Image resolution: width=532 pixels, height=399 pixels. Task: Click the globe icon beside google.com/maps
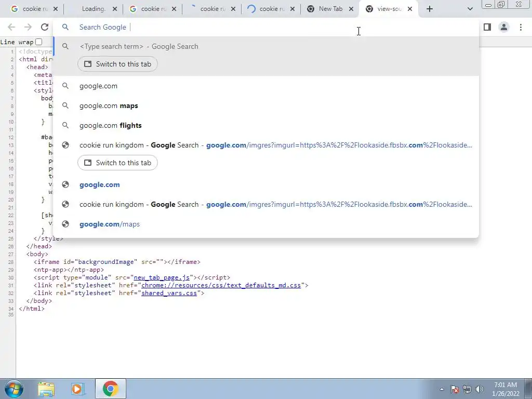[x=65, y=224]
